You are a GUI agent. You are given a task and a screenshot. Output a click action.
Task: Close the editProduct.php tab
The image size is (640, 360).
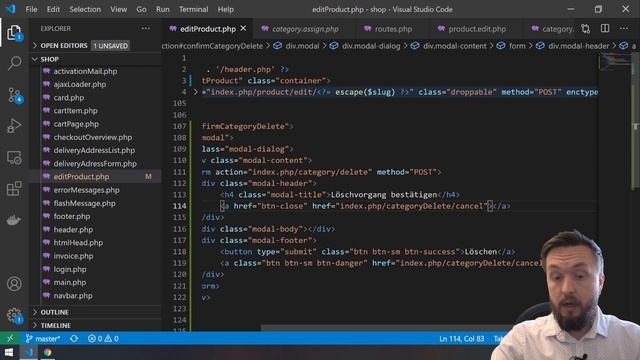(x=243, y=29)
